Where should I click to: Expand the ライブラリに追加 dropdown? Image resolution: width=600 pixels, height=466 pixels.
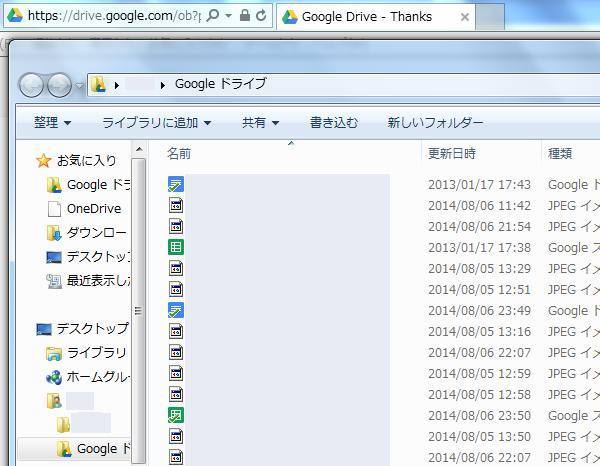(x=156, y=123)
